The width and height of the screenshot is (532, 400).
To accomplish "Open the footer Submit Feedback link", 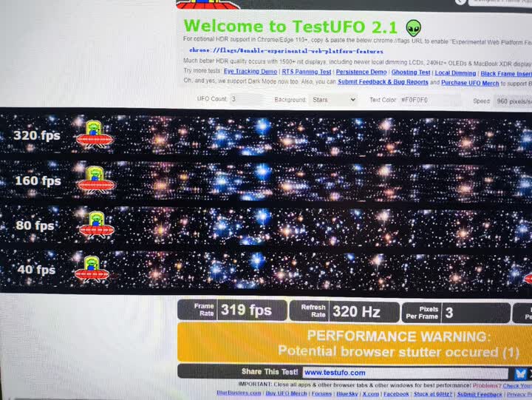I will point(480,394).
